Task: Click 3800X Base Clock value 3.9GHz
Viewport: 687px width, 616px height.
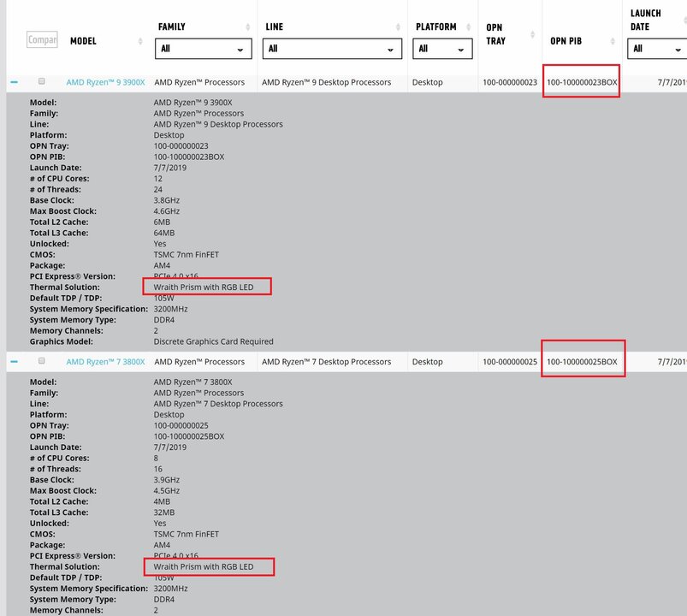Action: (167, 480)
